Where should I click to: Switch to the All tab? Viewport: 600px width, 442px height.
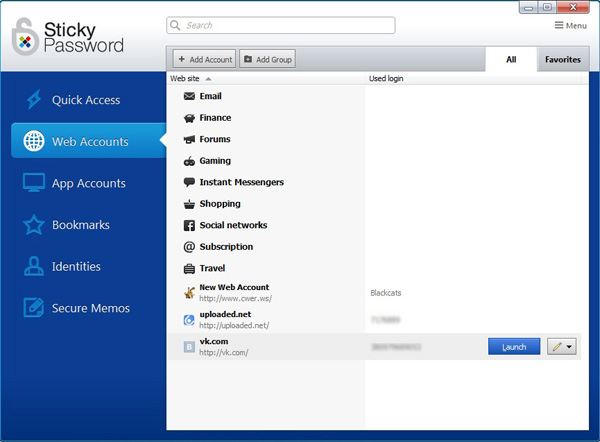(511, 59)
